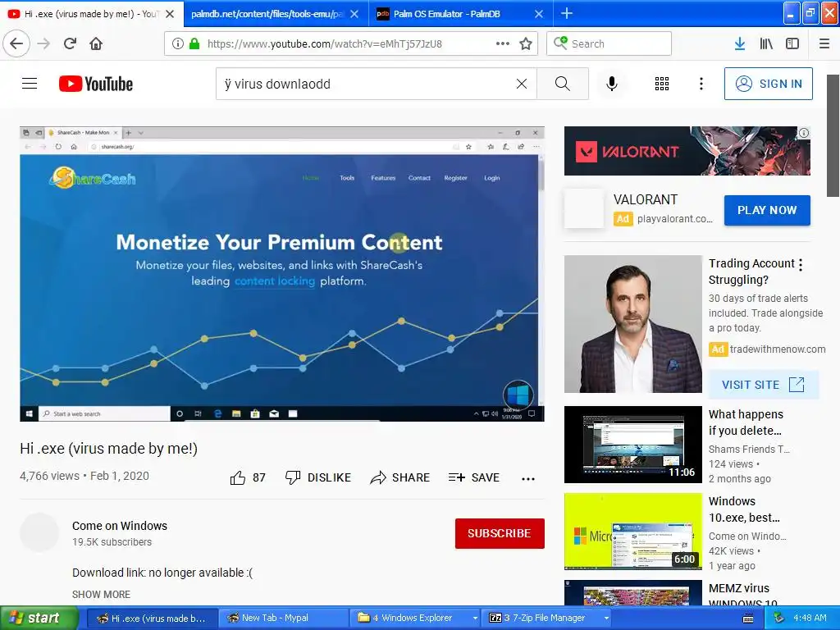
Task: Open the browser library icon
Action: pos(766,43)
